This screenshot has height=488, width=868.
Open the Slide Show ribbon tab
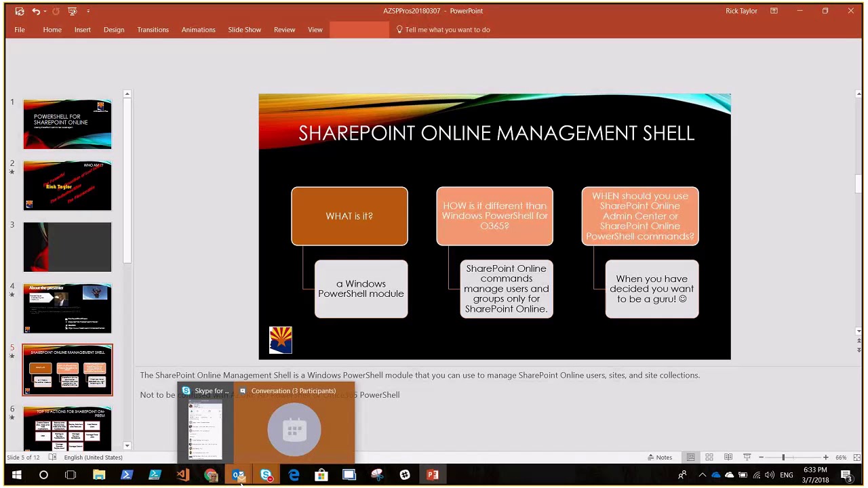pos(244,30)
